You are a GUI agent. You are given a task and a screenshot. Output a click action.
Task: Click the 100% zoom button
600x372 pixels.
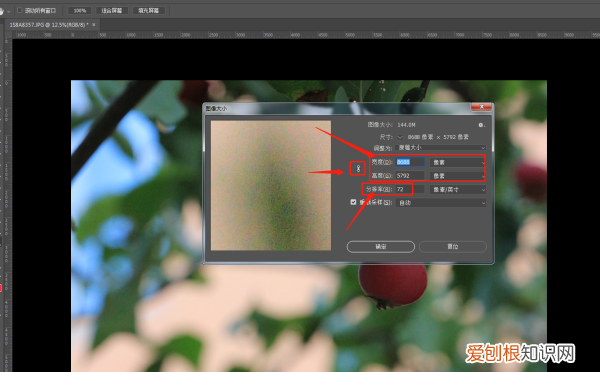pyautogui.click(x=80, y=10)
